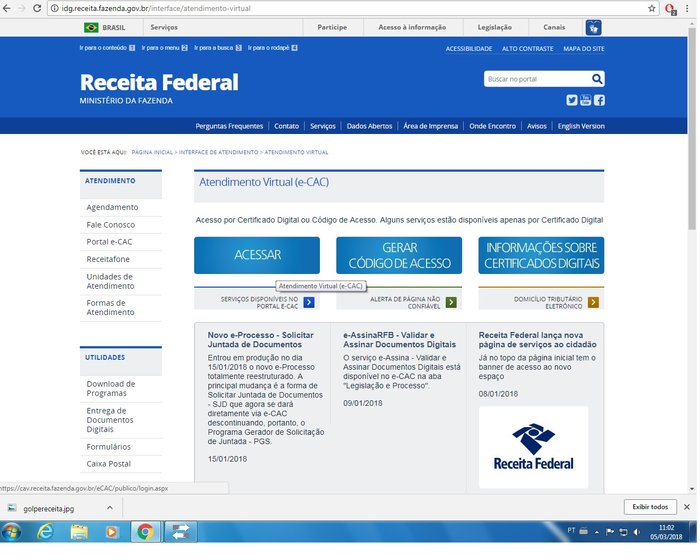Open Receita Federal Twitter icon
Image resolution: width=700 pixels, height=560 pixels.
tap(572, 100)
